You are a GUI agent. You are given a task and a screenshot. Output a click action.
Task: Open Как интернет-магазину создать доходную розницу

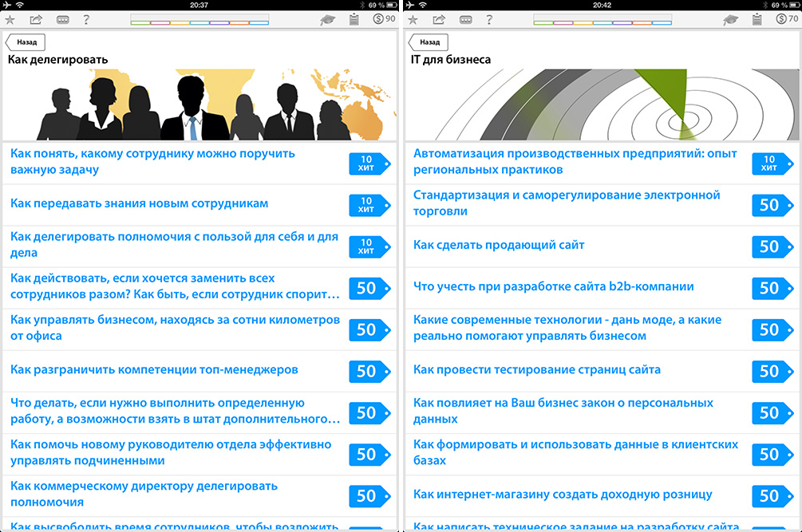click(x=602, y=496)
